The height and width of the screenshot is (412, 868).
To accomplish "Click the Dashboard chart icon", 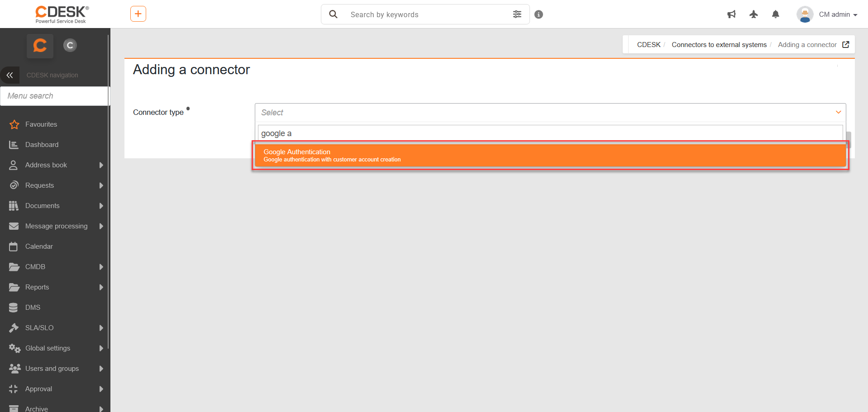I will (x=14, y=145).
